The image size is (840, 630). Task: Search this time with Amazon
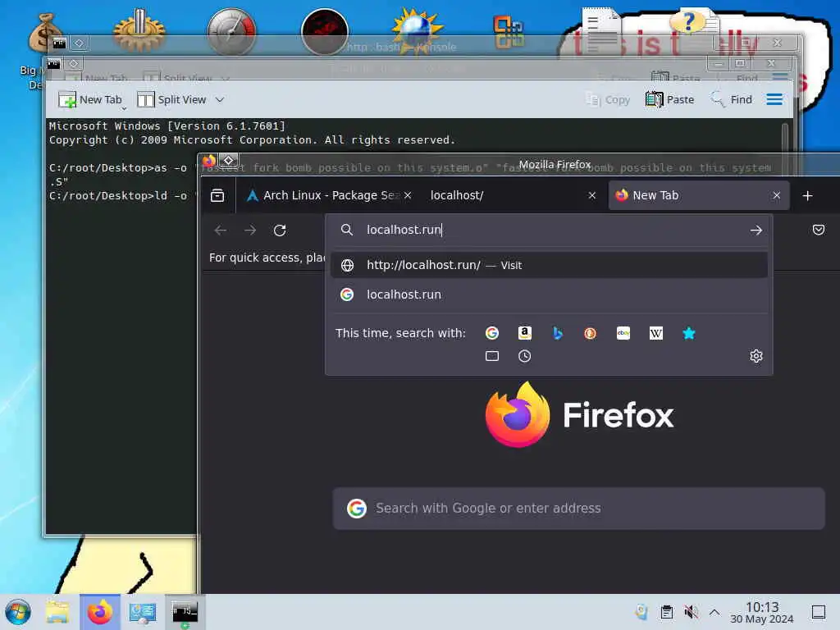tap(525, 333)
